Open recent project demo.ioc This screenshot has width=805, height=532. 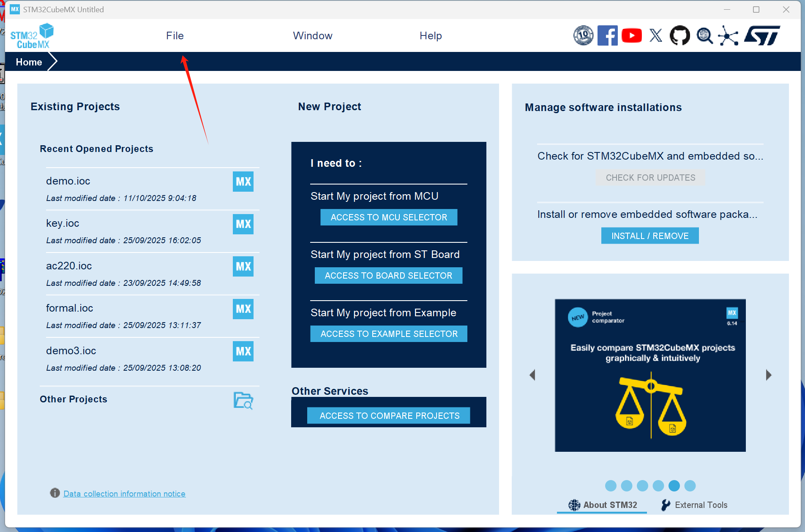coord(68,181)
